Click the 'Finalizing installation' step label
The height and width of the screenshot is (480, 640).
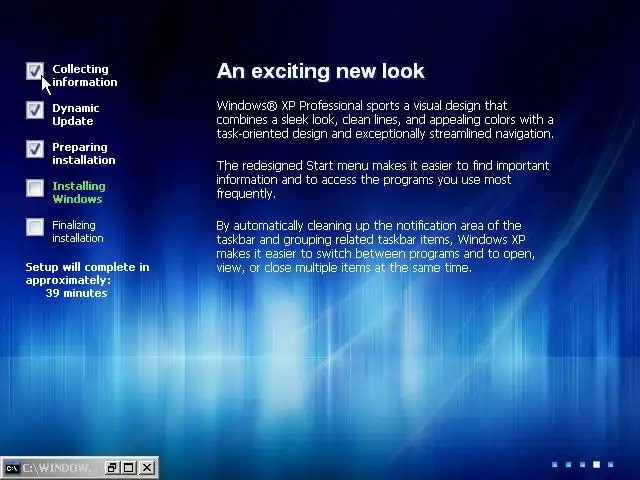78,231
